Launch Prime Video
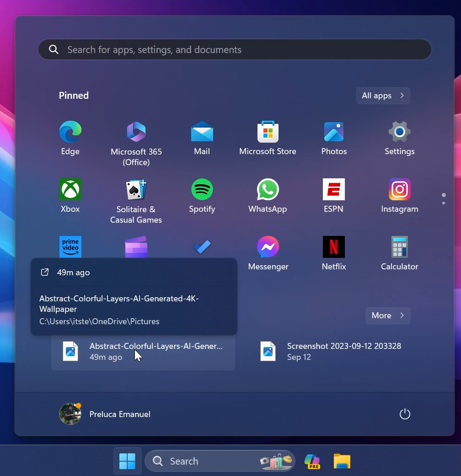Screen dimensions: 461x476 point(70,247)
